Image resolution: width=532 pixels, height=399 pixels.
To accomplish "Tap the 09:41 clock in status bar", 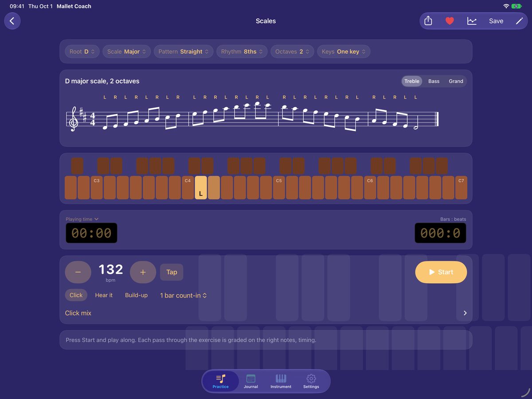I will pyautogui.click(x=17, y=6).
